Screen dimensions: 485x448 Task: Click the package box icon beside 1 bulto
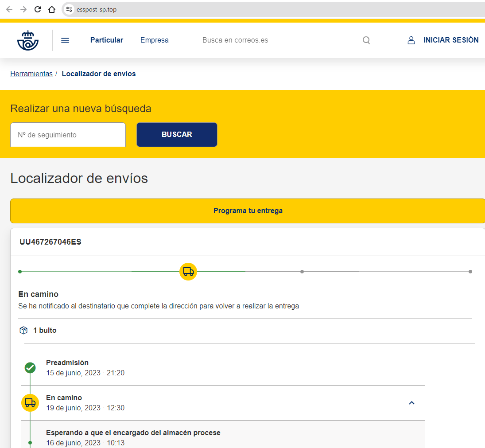click(23, 331)
